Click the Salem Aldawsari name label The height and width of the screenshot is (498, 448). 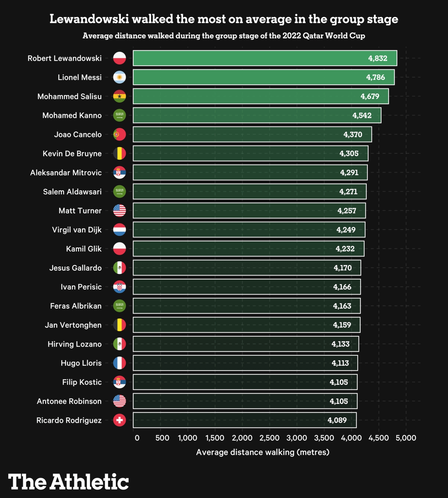(x=72, y=192)
